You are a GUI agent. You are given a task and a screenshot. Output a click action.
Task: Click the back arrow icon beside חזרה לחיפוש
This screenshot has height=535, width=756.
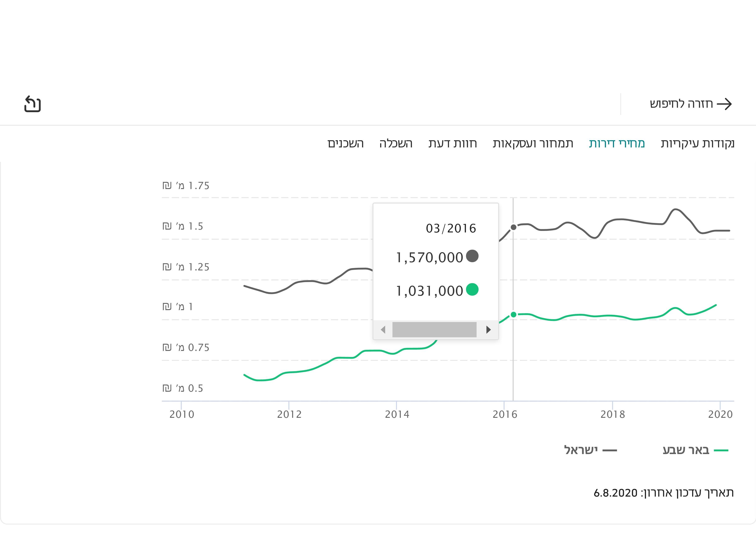[x=724, y=104]
